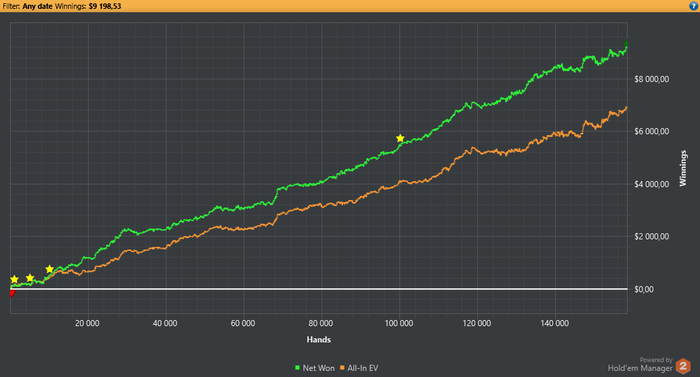Click the dark green marker at Net Won line end
This screenshot has width=700, height=377.
pos(626,43)
